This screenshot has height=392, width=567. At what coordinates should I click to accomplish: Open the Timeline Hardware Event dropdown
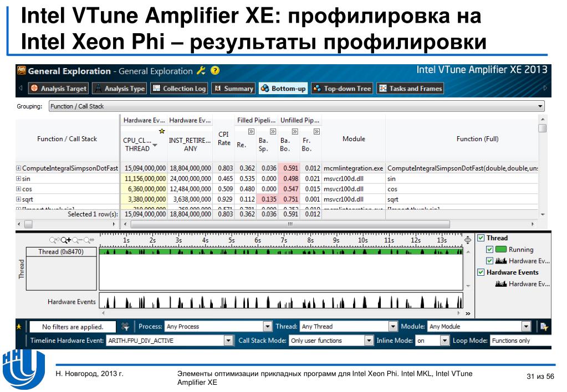coord(169,341)
